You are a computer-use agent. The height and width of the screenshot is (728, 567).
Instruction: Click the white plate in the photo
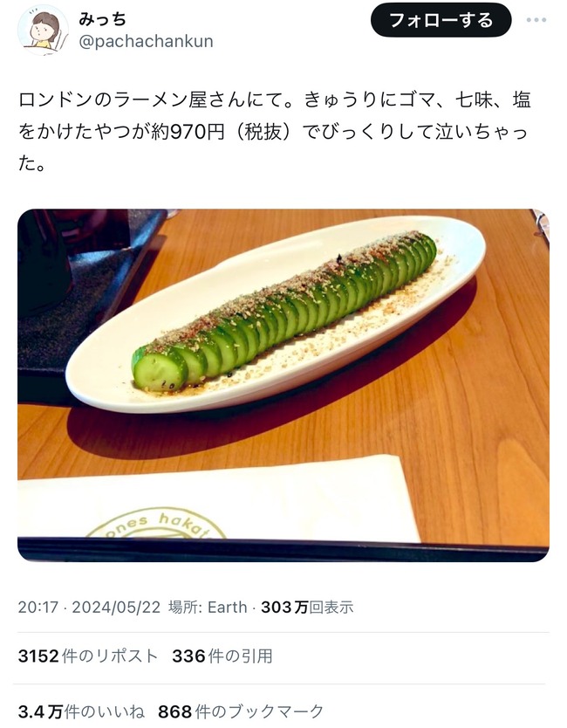pos(276,314)
